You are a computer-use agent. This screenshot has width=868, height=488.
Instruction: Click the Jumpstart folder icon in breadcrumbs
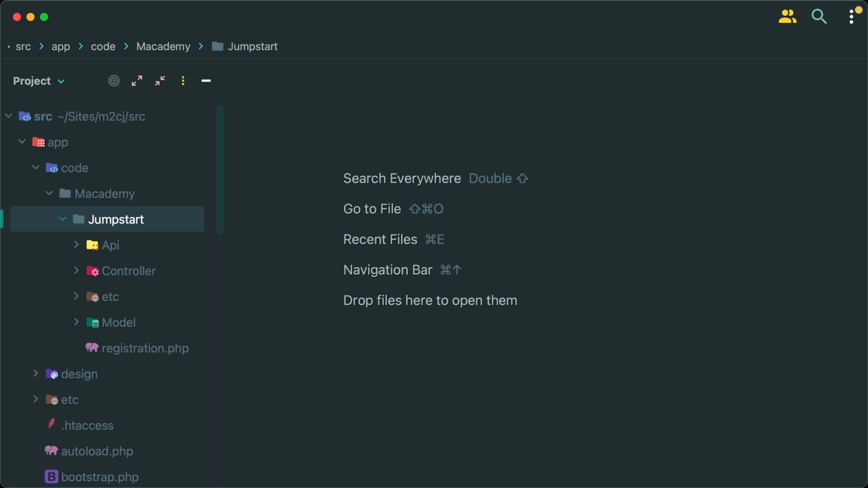(x=217, y=47)
